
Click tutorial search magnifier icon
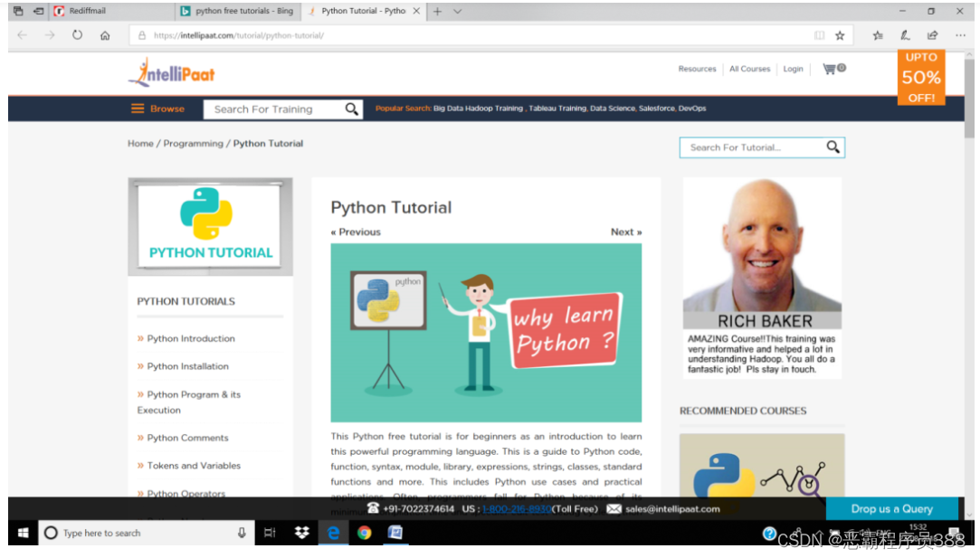[833, 147]
